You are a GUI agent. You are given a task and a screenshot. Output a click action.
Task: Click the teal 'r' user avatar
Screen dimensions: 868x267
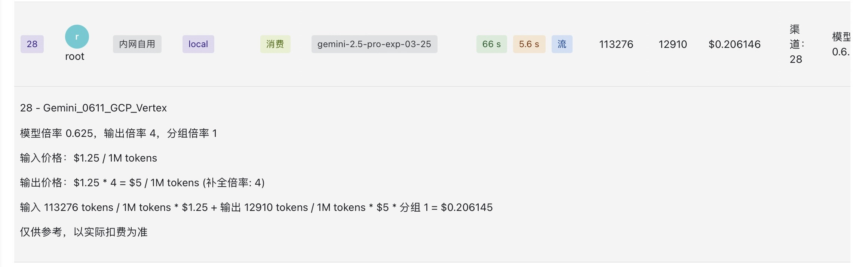click(77, 37)
